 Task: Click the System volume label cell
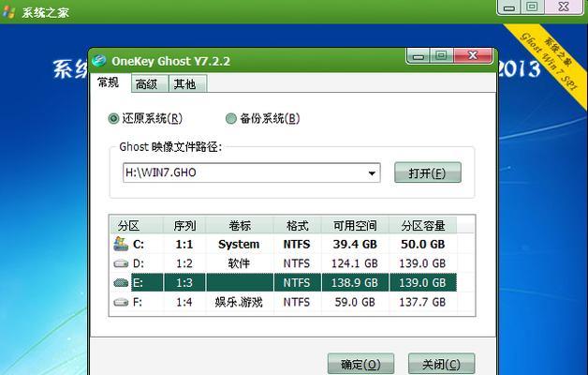(x=239, y=245)
